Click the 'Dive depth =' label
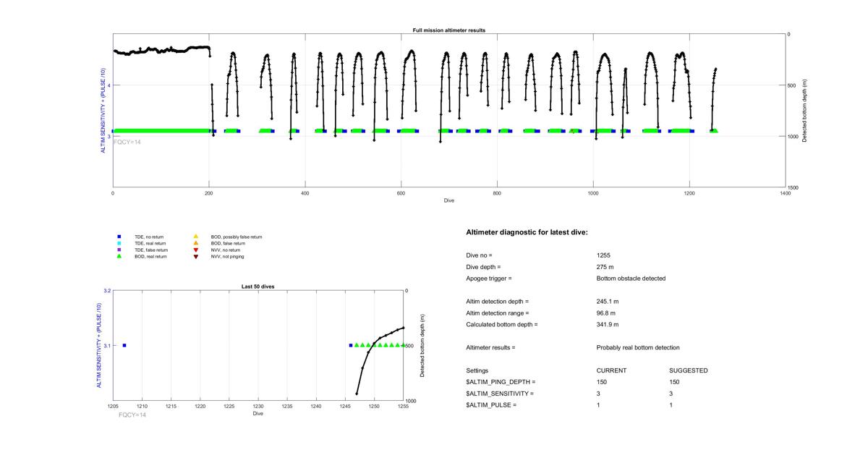This screenshot has height=450, width=868. 484,267
